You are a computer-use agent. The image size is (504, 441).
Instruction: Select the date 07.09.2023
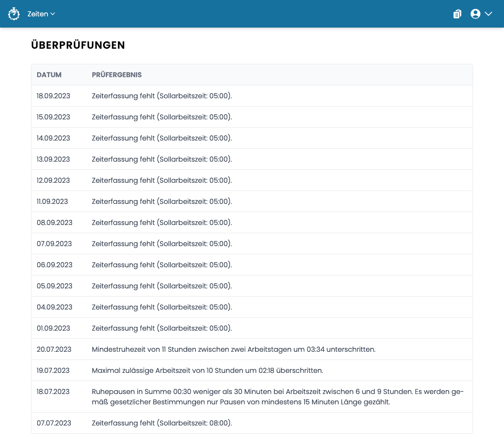tap(54, 244)
